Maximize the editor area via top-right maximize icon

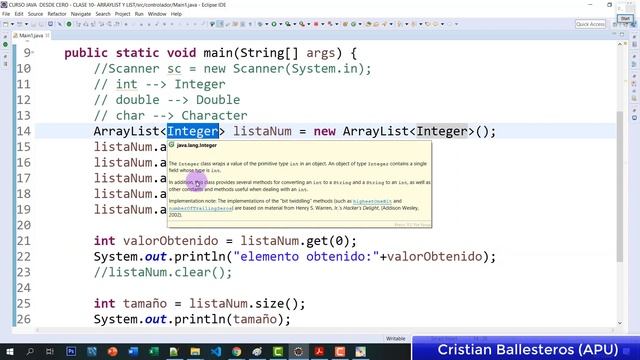622,34
